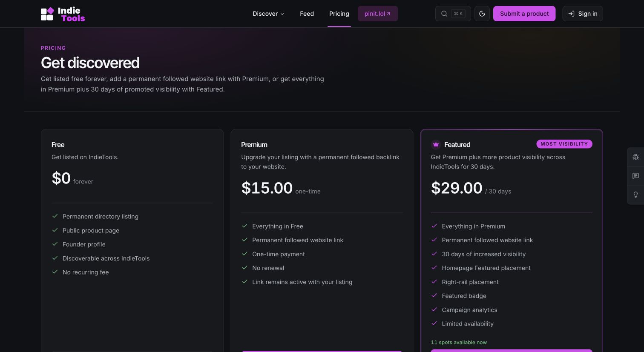This screenshot has height=352, width=644.
Task: Click 'One-time payment' feature text
Action: [x=279, y=254]
